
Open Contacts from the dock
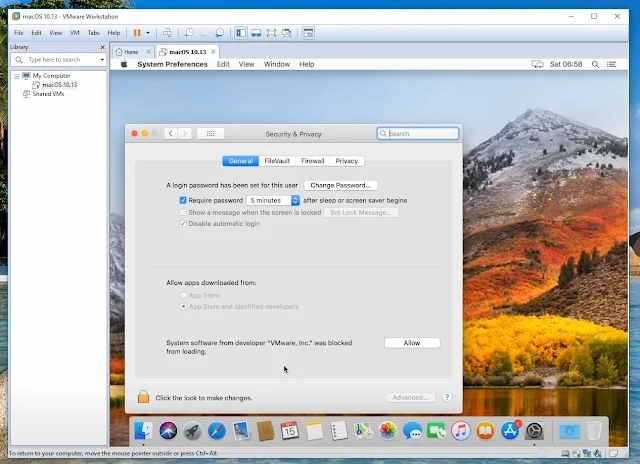click(x=265, y=431)
